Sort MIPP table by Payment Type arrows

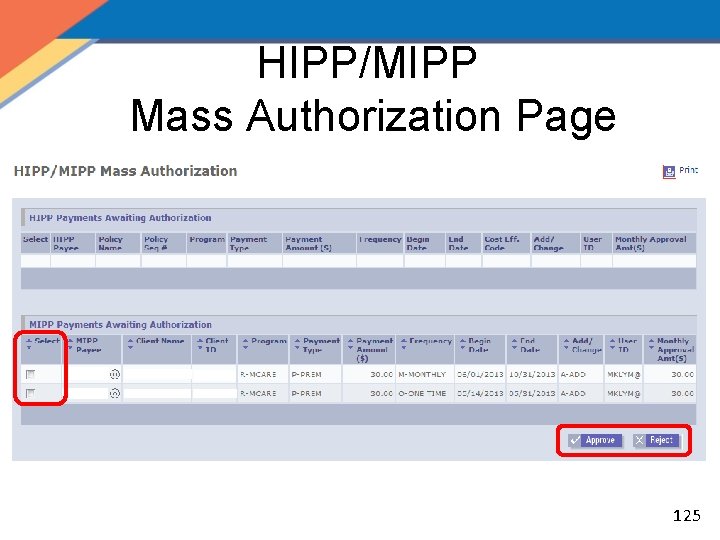tap(297, 344)
